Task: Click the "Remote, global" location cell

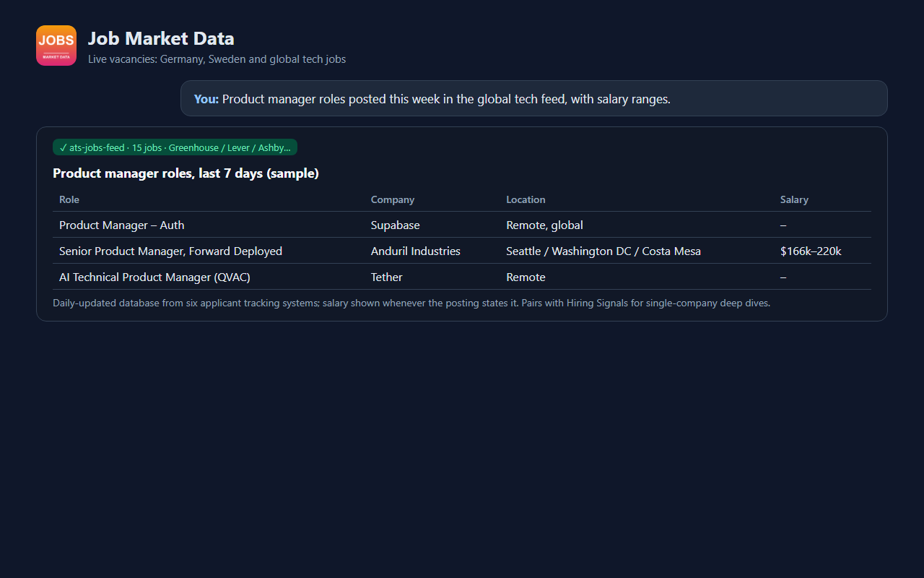Action: pos(544,225)
